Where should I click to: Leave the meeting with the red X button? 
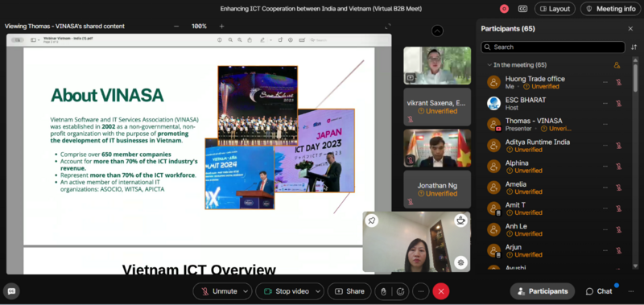(441, 291)
